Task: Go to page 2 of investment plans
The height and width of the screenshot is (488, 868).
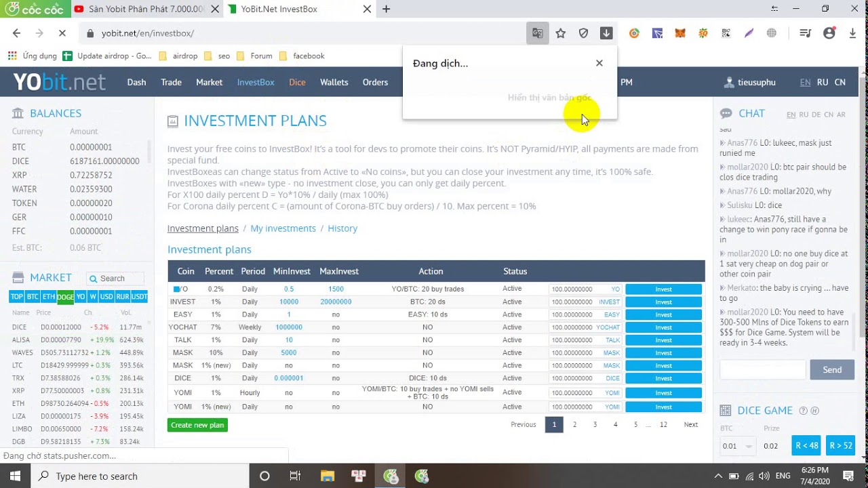Action: pos(574,425)
